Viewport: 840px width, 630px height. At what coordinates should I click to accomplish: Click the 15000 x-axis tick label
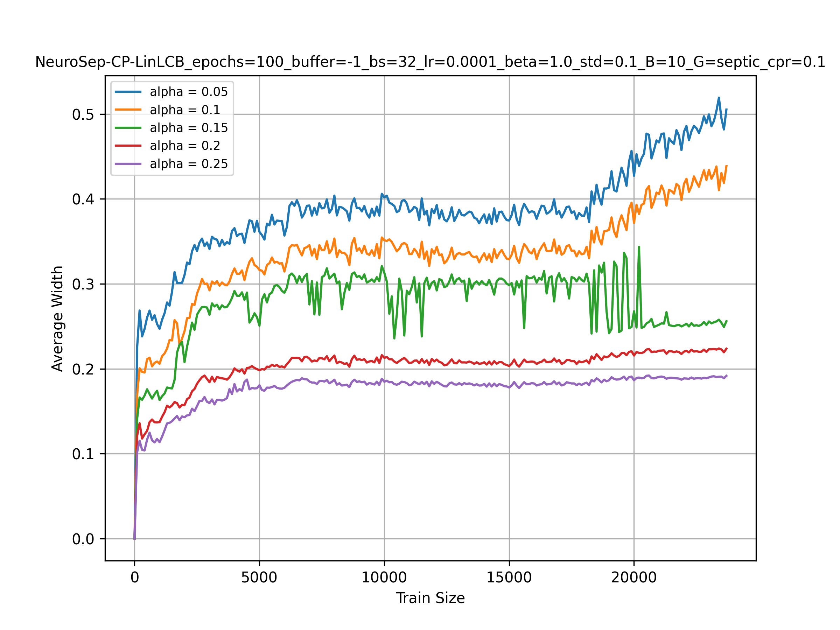[509, 577]
